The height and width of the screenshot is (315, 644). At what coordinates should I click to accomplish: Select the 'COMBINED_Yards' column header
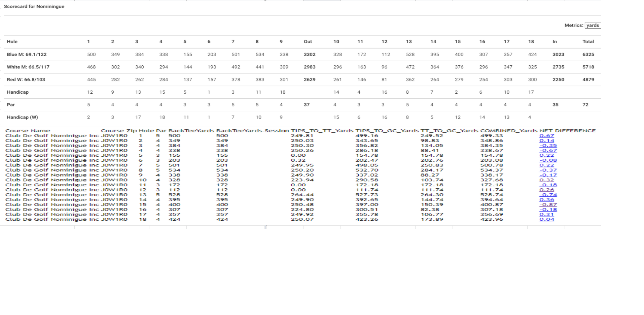point(509,131)
